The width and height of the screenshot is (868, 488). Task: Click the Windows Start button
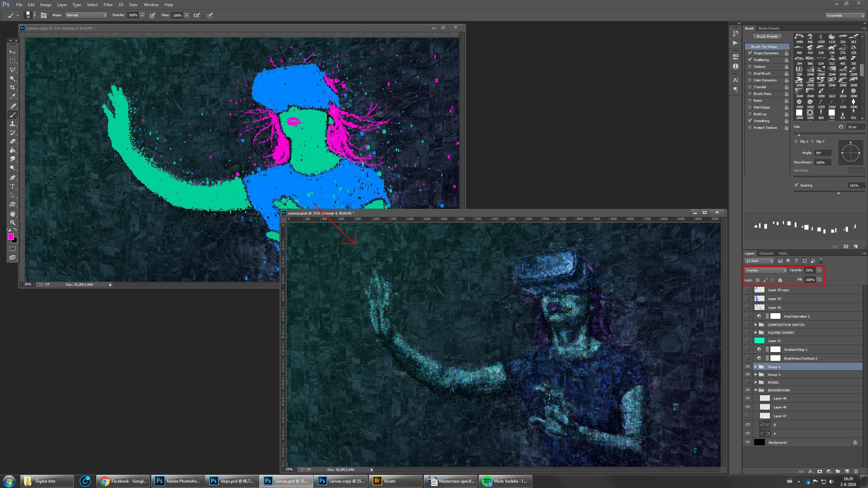click(9, 481)
